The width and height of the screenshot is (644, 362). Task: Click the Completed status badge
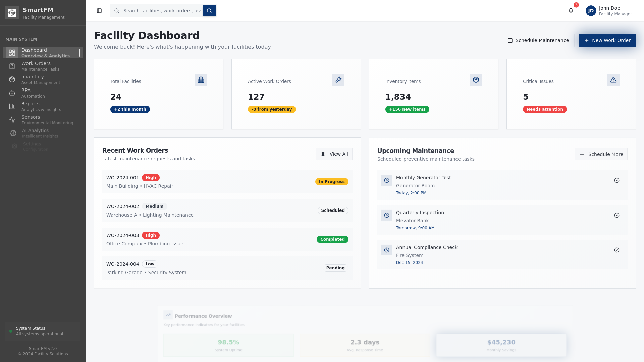tap(332, 239)
